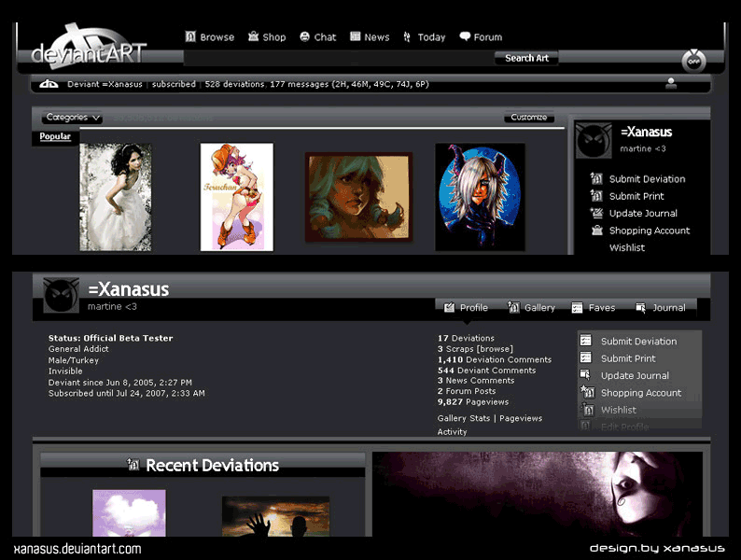Viewport: 741px width, 560px height.
Task: Open the Pageviews link beside Gallery Stats
Action: pos(521,418)
